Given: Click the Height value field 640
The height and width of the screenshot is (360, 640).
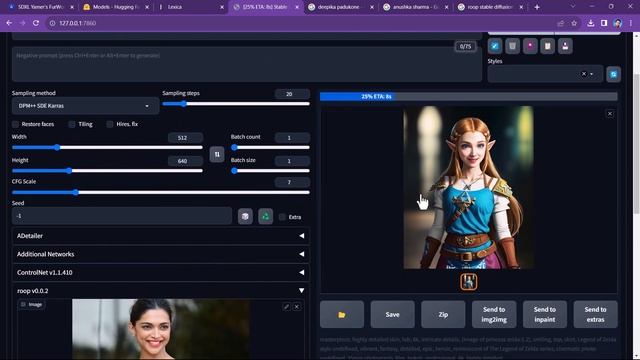Looking at the screenshot, I should (185, 161).
